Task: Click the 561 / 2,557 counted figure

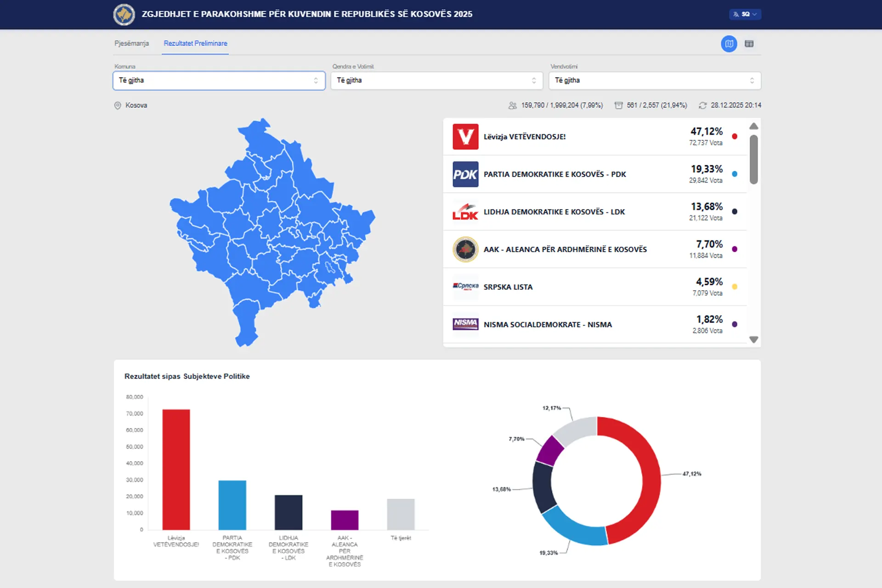Action: (x=657, y=105)
